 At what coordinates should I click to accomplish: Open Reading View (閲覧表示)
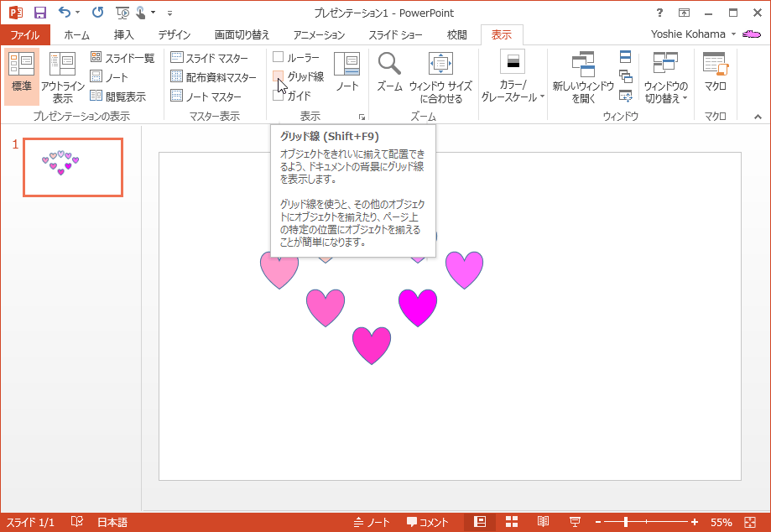118,96
